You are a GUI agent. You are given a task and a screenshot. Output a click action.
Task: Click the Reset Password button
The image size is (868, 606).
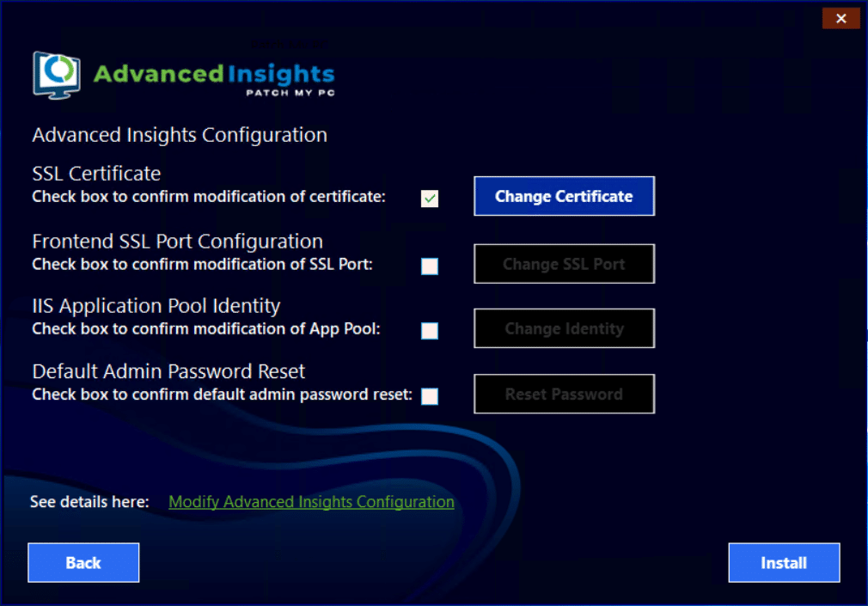(x=564, y=394)
